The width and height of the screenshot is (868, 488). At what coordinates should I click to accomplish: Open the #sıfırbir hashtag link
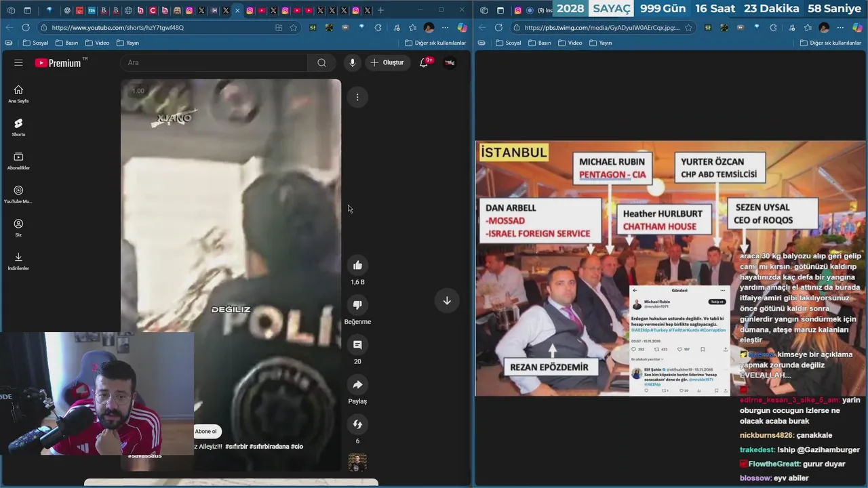[236, 447]
